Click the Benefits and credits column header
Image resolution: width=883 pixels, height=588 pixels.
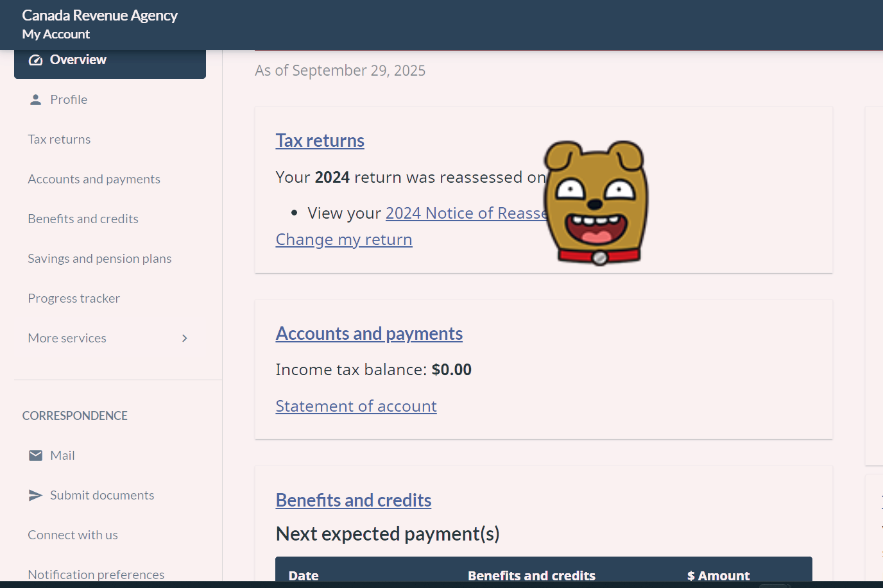[x=531, y=575]
